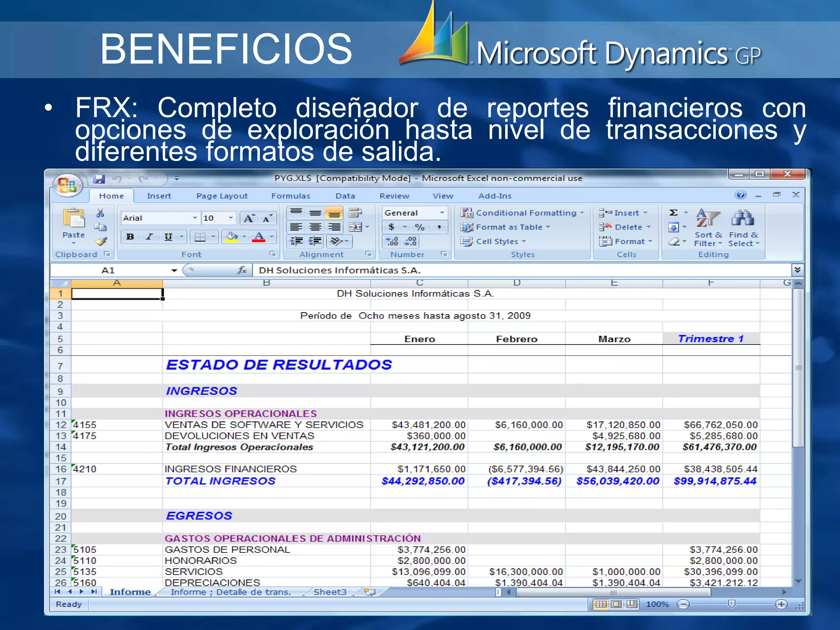Viewport: 840px width, 630px height.
Task: Open the Add-Ins tab
Action: [495, 196]
